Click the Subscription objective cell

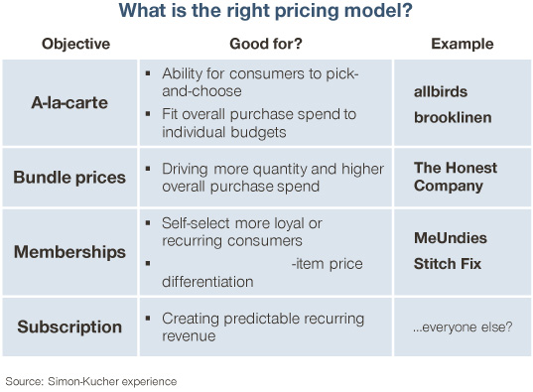click(x=69, y=327)
